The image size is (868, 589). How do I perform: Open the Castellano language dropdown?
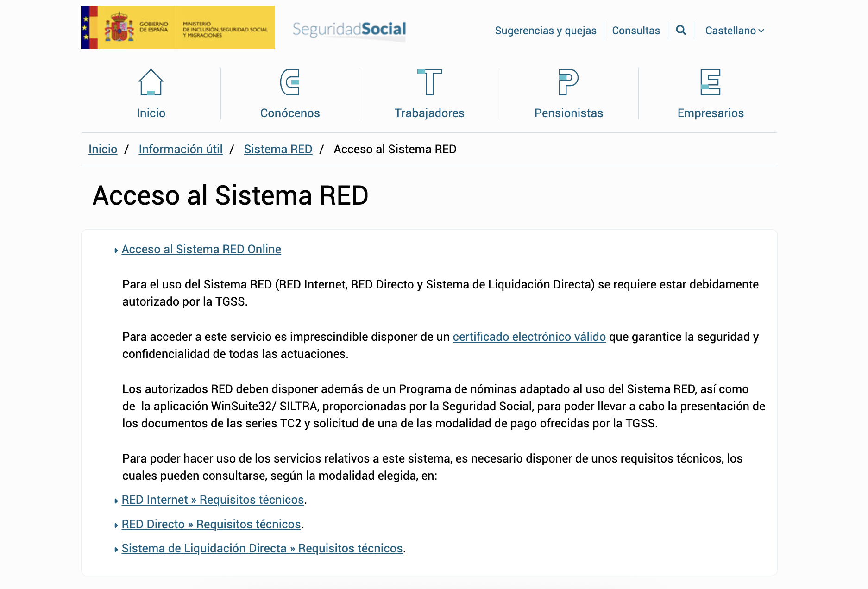point(735,31)
